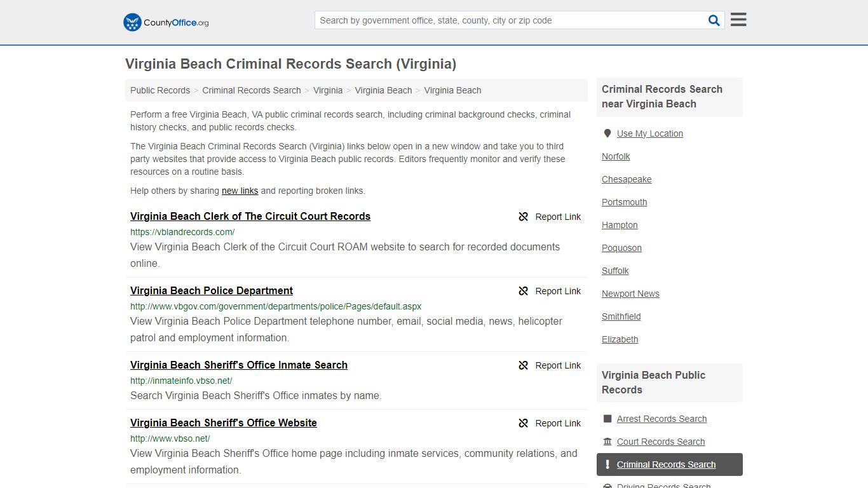The height and width of the screenshot is (488, 868).
Task: Open Sheriff's Office Website link
Action: 224,423
